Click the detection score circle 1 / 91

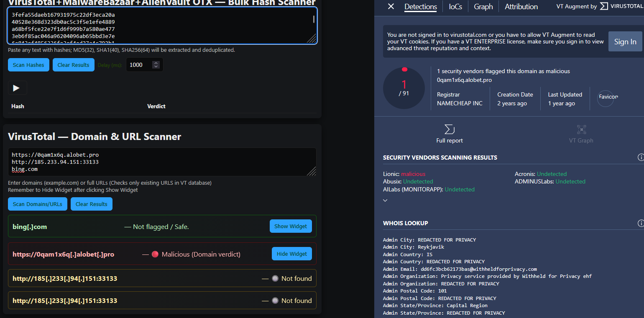click(x=404, y=88)
